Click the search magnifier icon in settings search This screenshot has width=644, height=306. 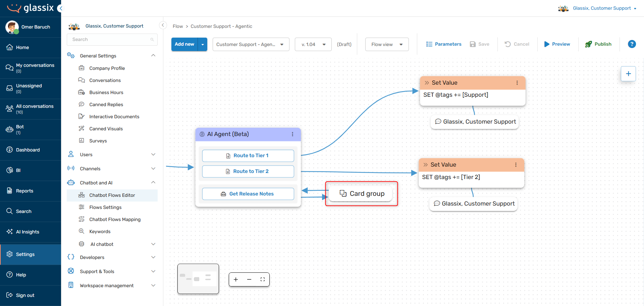pos(152,40)
